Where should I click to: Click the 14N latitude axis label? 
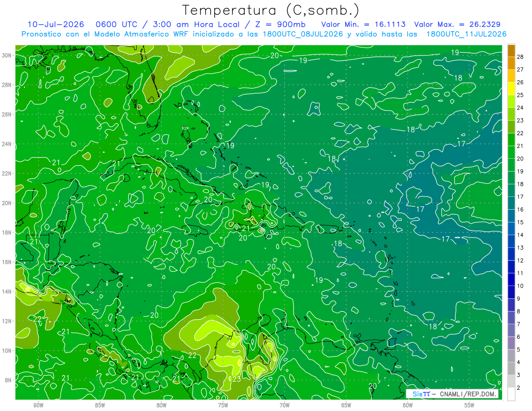(x=7, y=292)
